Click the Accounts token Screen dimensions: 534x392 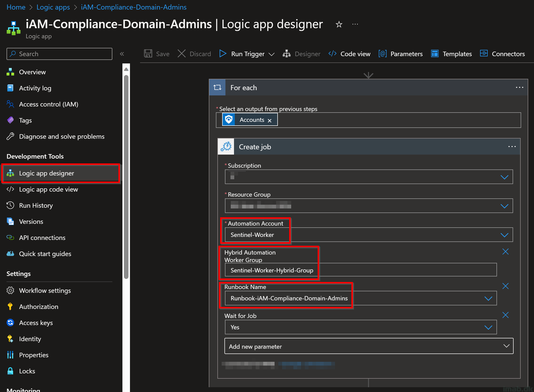click(x=250, y=120)
